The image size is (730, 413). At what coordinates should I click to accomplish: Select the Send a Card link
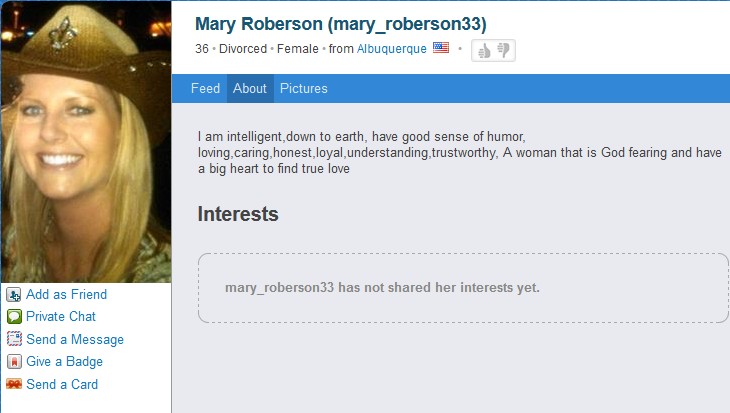62,385
